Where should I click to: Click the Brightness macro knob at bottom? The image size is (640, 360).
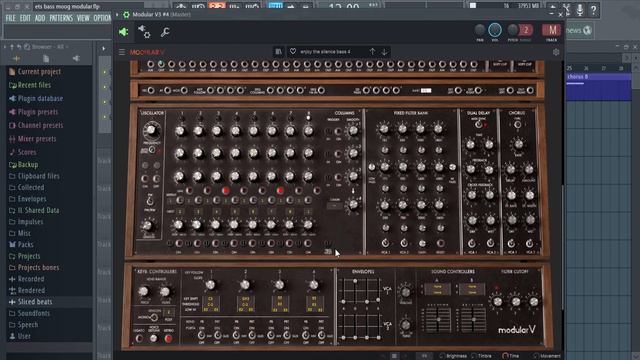click(442, 356)
